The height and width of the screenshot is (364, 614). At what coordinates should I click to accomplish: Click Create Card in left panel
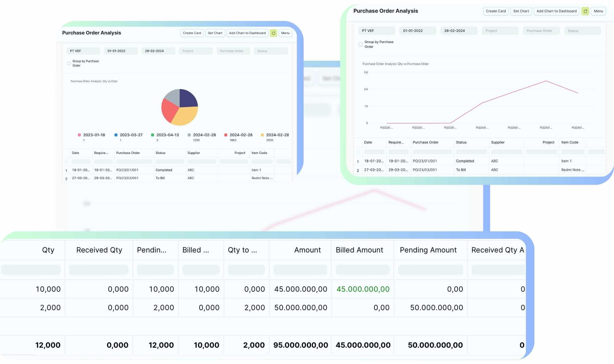192,33
